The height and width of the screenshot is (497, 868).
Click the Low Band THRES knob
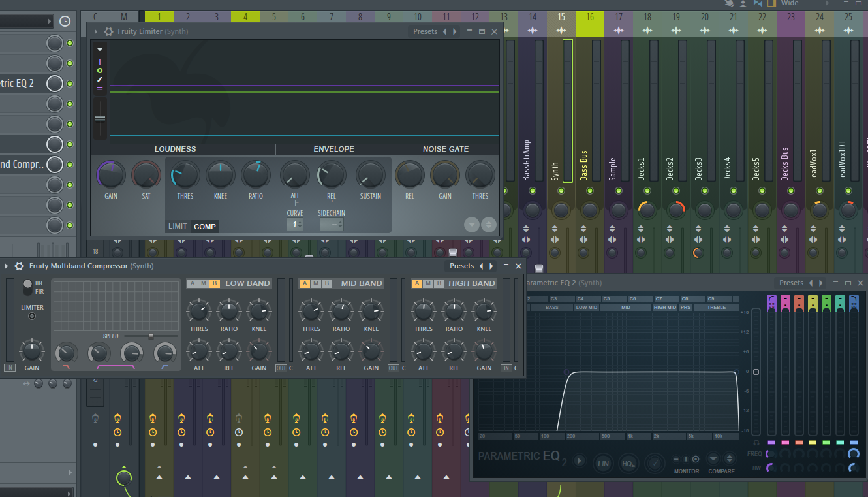point(199,311)
